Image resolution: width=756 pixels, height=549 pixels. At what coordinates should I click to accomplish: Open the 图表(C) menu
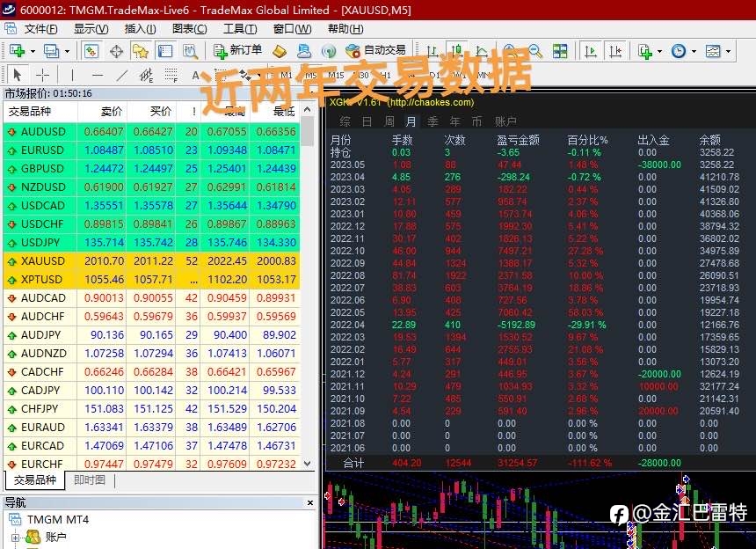click(190, 29)
